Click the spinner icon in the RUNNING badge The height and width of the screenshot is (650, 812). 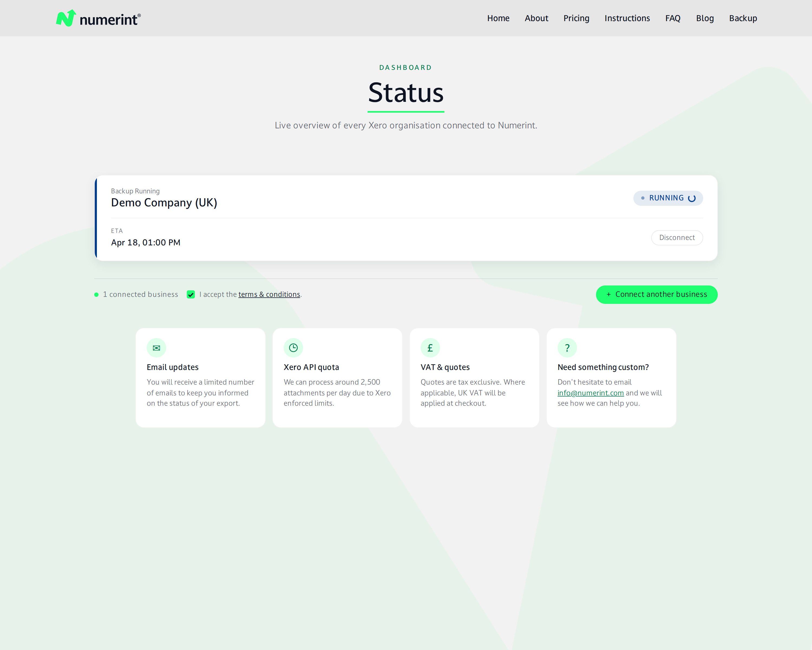(692, 198)
